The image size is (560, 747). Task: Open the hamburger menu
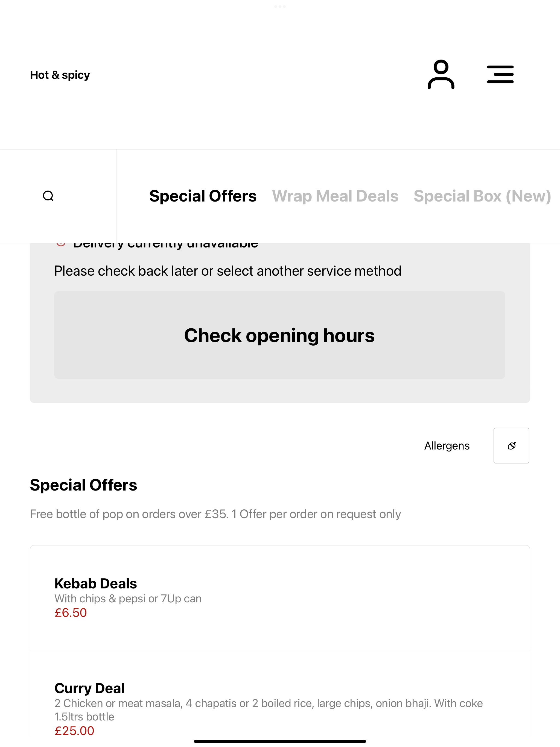click(x=500, y=74)
